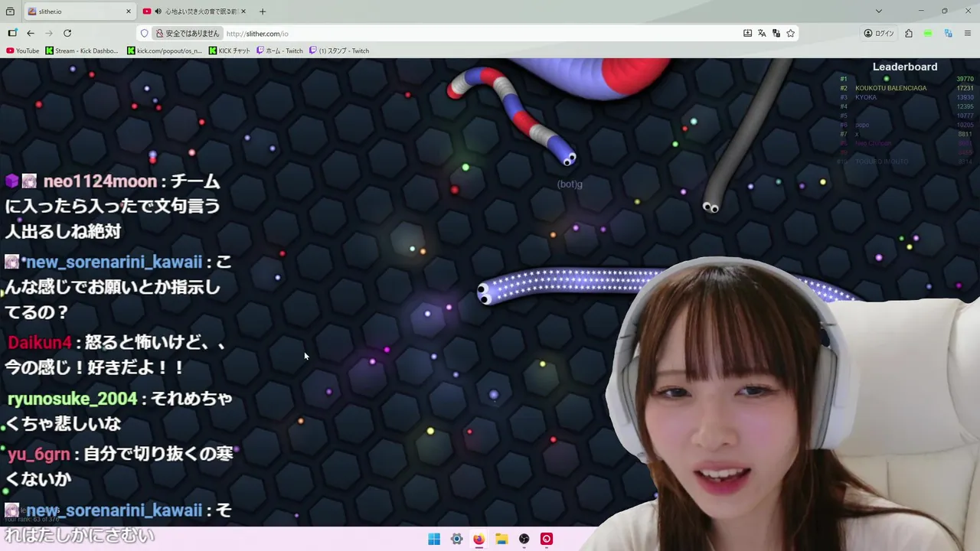Open OBS Studio from the taskbar
Screen dimensions: 980x551
pyautogui.click(x=524, y=539)
